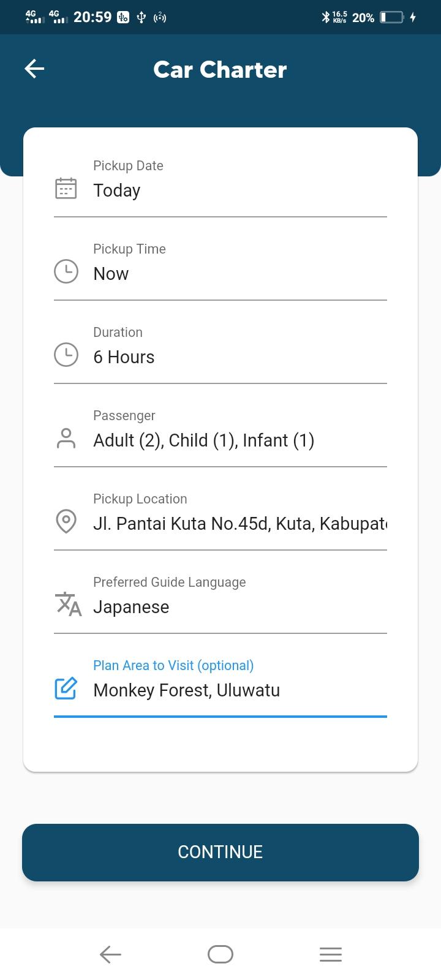Tap the Car Charter title text
441x980 pixels.
point(220,69)
